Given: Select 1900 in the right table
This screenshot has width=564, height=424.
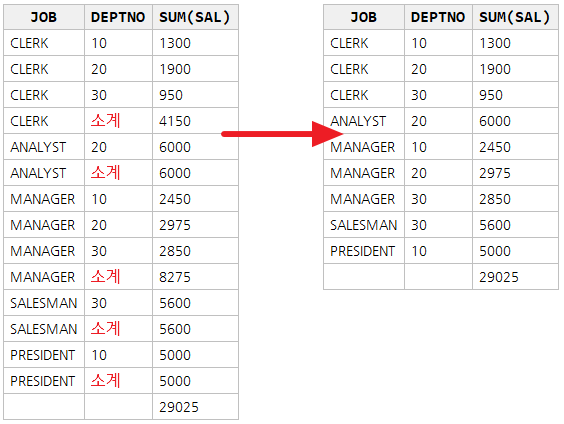Looking at the screenshot, I should (x=495, y=69).
